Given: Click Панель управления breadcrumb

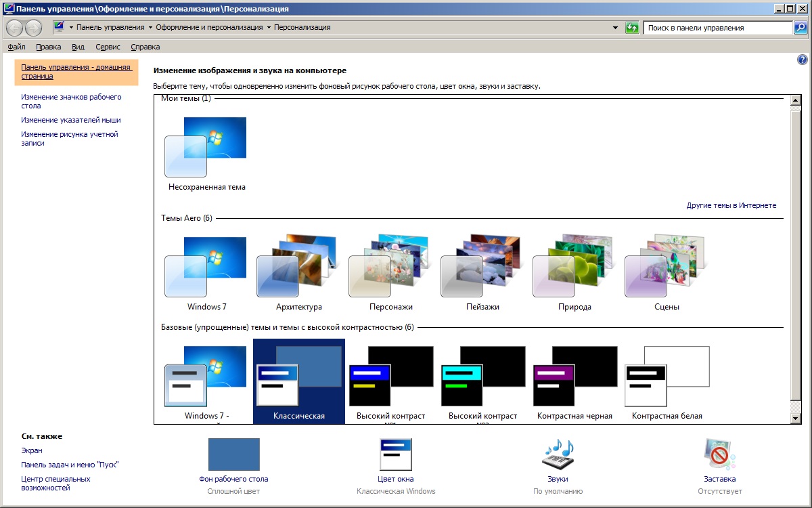Looking at the screenshot, I should [x=110, y=28].
